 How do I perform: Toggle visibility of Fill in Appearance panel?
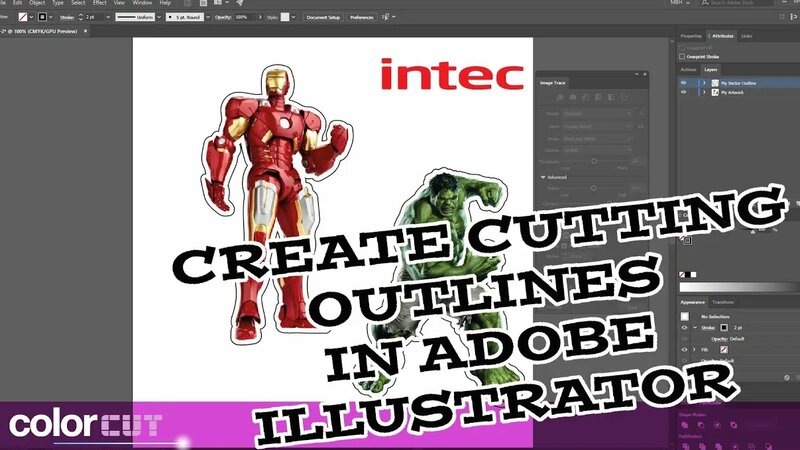(684, 349)
